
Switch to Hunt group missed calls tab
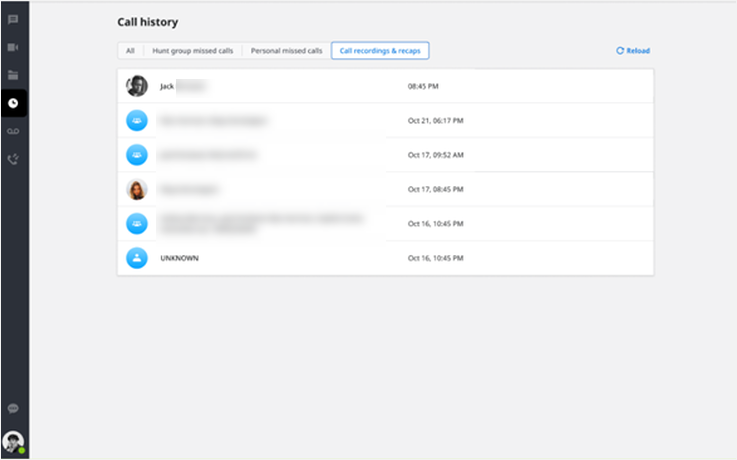click(x=193, y=51)
